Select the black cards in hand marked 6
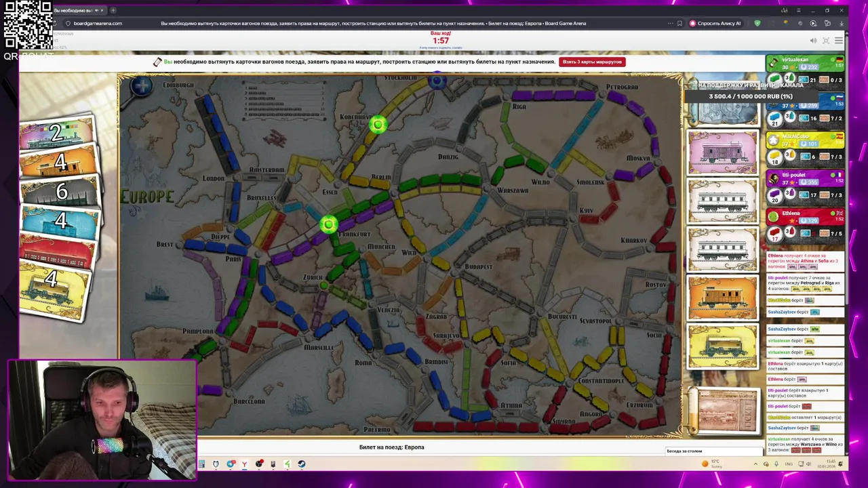The image size is (868, 488). point(61,192)
